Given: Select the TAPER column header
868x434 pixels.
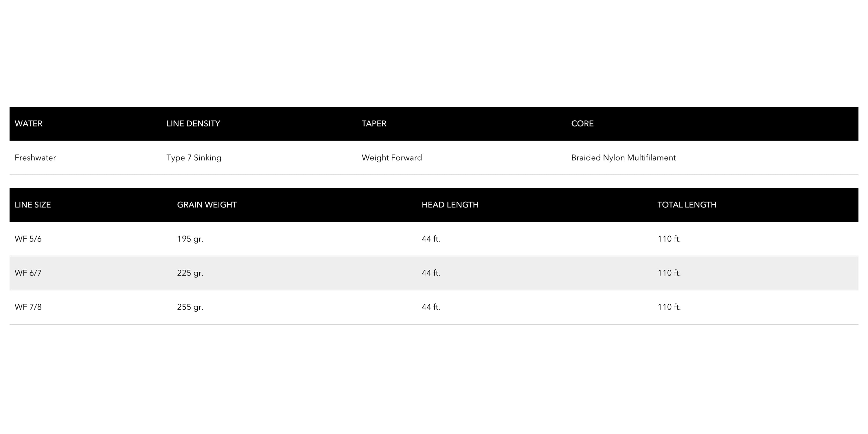Looking at the screenshot, I should coord(374,124).
